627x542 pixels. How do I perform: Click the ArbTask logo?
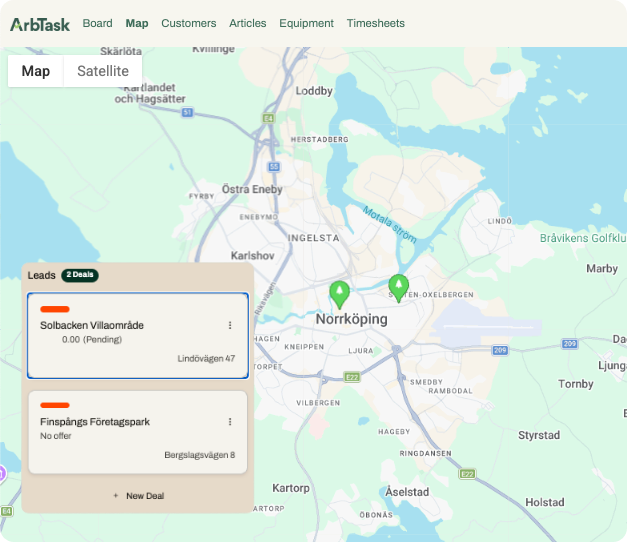(40, 24)
